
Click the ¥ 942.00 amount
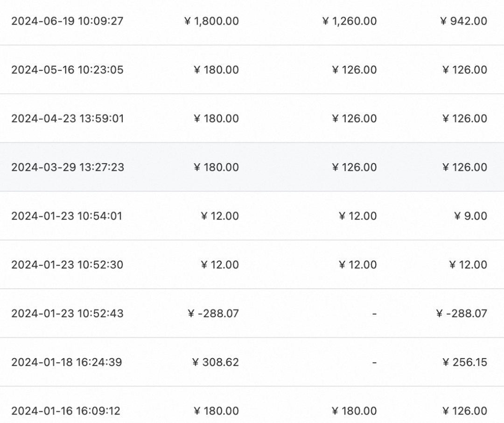tap(464, 21)
